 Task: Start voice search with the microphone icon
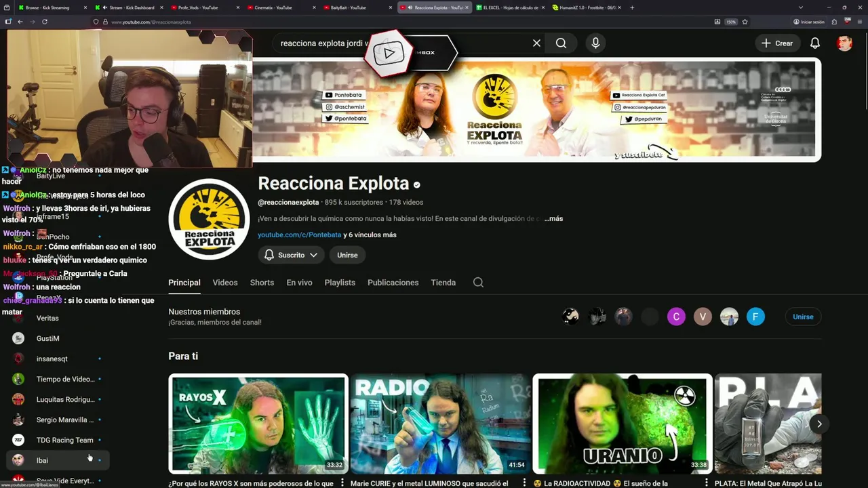coord(595,43)
